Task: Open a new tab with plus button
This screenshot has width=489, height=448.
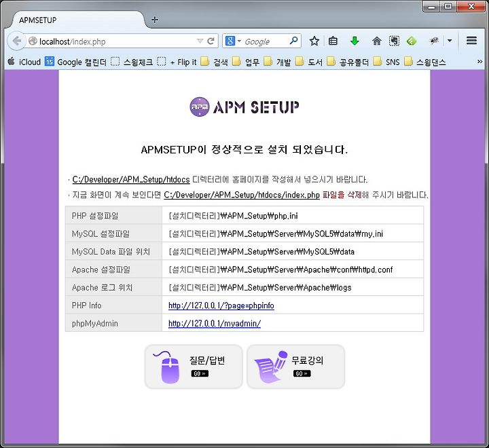Action: coord(154,20)
